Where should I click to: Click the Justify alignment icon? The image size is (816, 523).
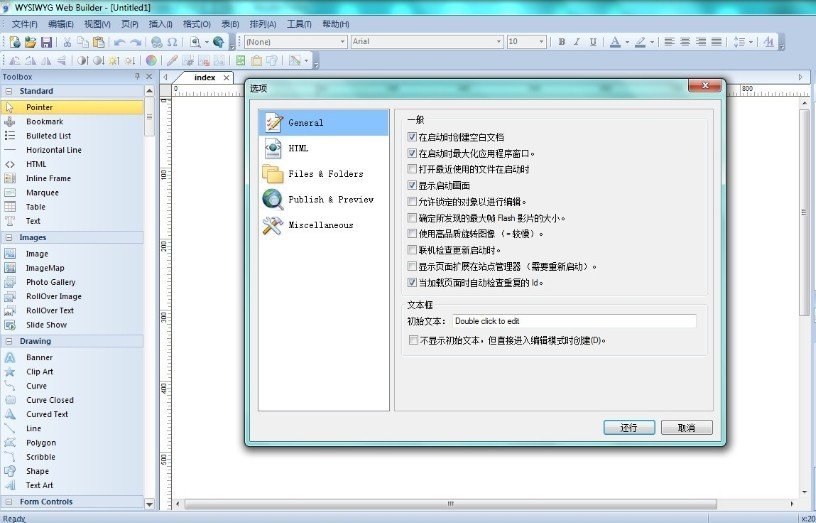click(717, 42)
